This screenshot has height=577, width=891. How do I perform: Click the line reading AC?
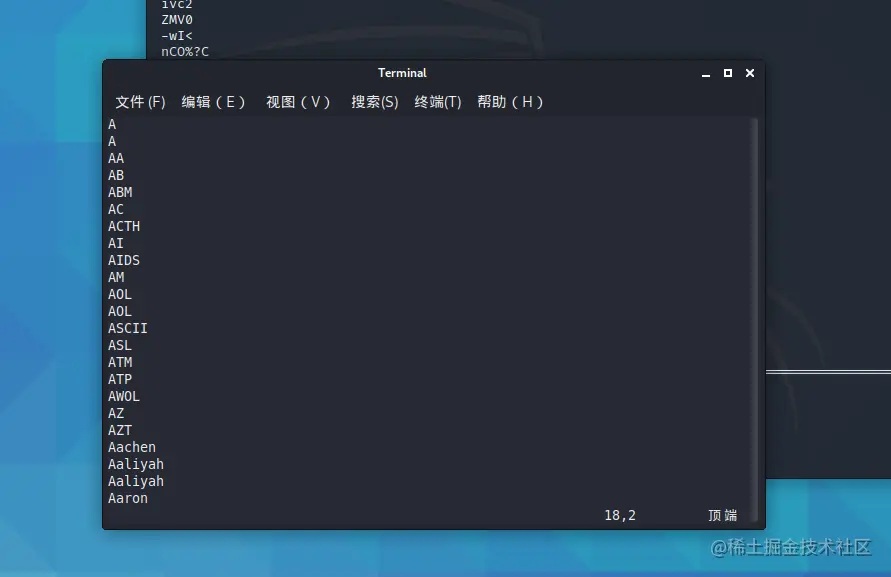click(116, 209)
